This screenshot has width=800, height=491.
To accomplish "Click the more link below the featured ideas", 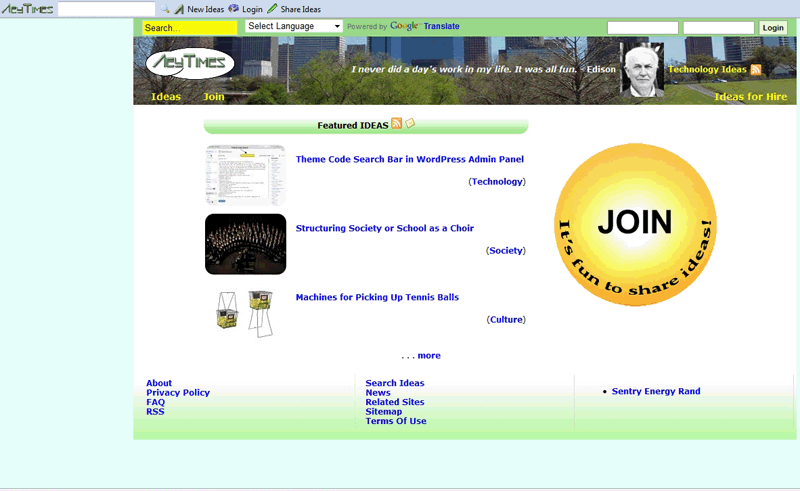I will coord(429,356).
